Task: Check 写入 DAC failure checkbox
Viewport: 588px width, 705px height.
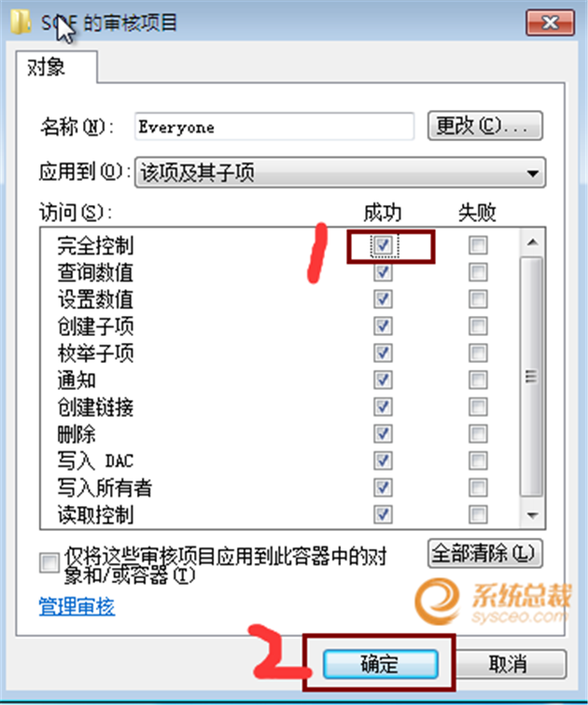Action: 478,460
